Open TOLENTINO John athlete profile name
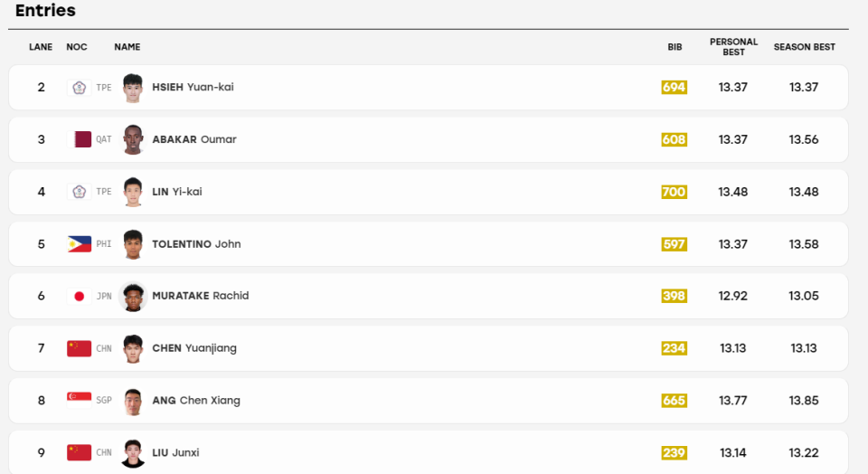Image resolution: width=868 pixels, height=474 pixels. click(196, 244)
